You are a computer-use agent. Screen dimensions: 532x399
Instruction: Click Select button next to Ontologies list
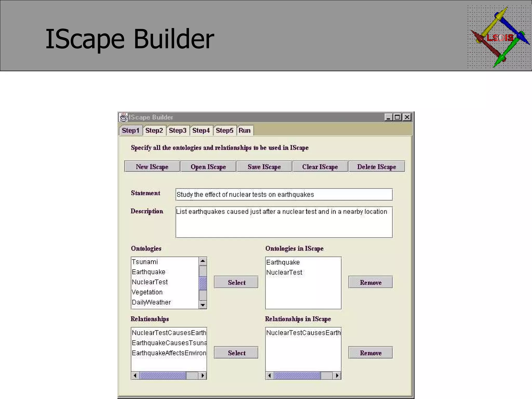(236, 282)
